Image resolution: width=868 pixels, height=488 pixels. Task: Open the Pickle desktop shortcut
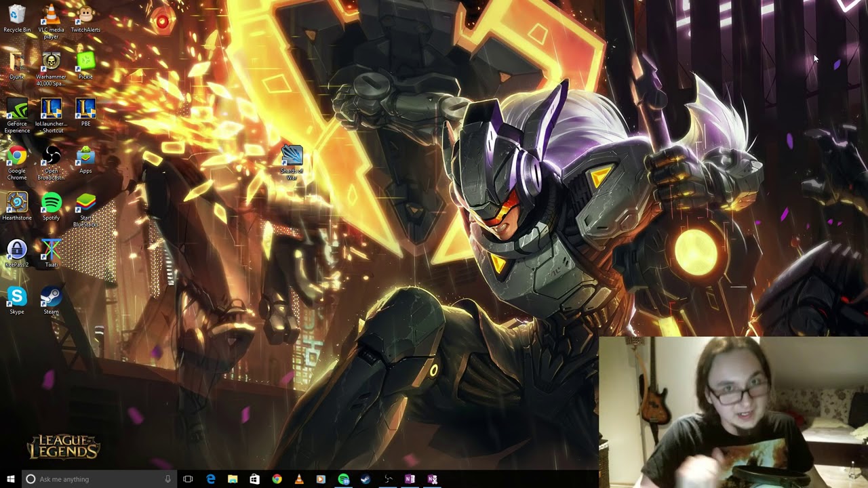pos(85,66)
